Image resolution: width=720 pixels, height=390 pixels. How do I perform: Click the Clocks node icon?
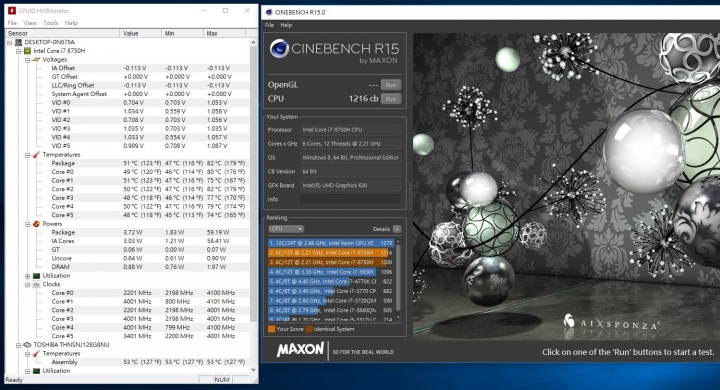pyautogui.click(x=36, y=284)
